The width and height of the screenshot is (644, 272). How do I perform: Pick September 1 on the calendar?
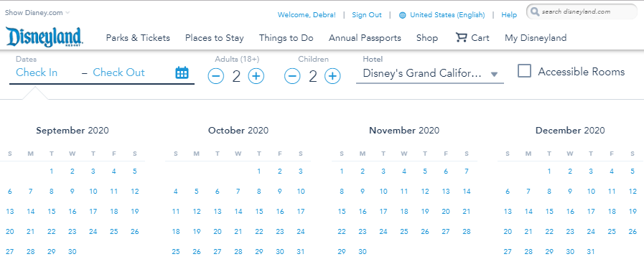52,172
